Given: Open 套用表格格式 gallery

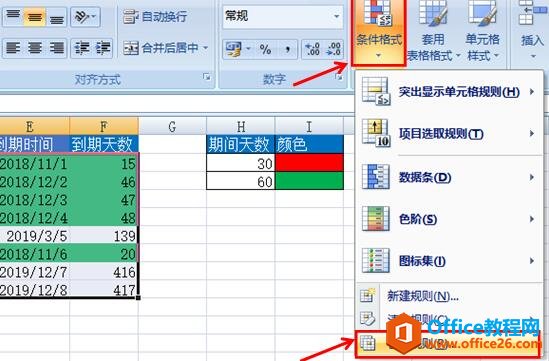Looking at the screenshot, I should [433, 32].
